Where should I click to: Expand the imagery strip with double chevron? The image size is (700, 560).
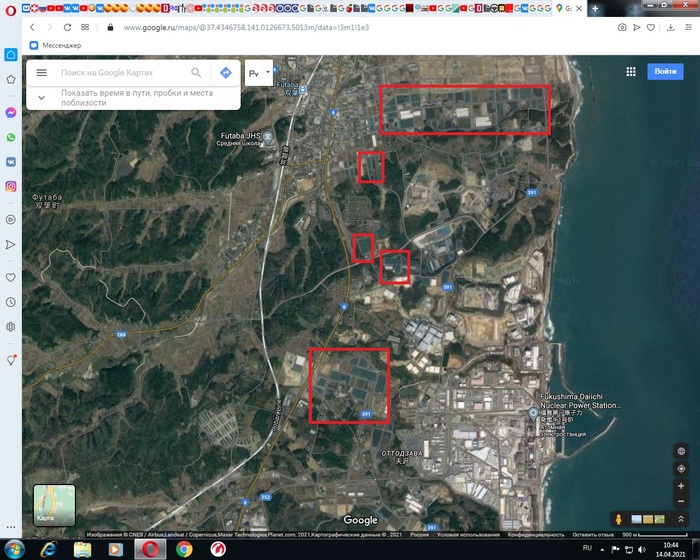pyautogui.click(x=681, y=519)
